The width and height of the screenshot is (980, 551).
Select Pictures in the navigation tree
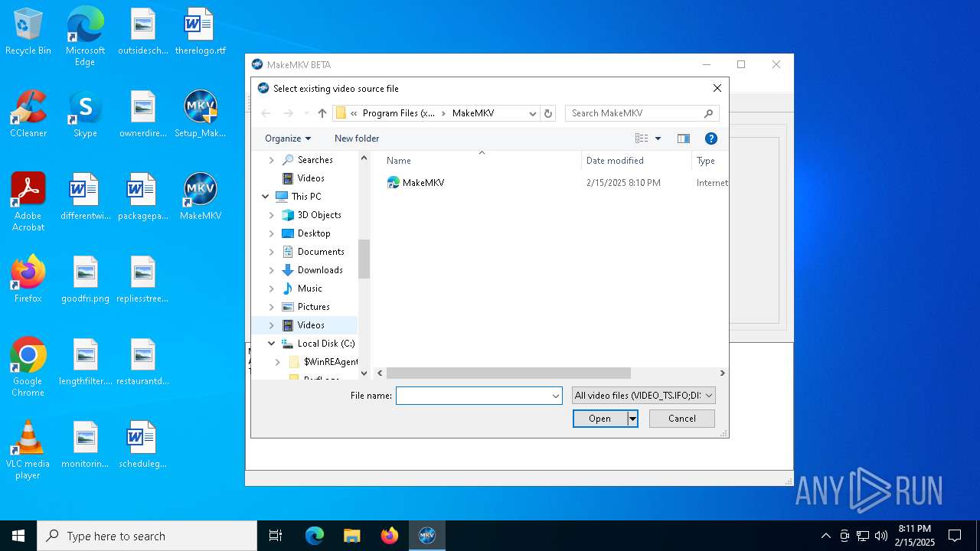314,307
